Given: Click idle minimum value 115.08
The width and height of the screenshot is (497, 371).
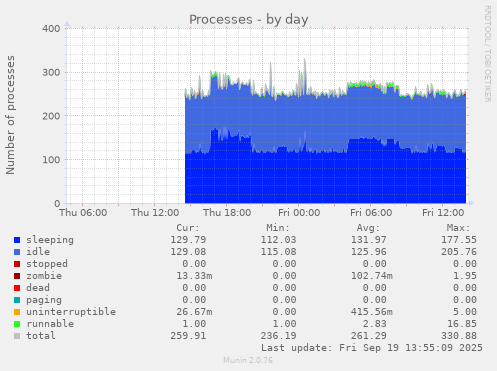Looking at the screenshot, I should pyautogui.click(x=278, y=252).
